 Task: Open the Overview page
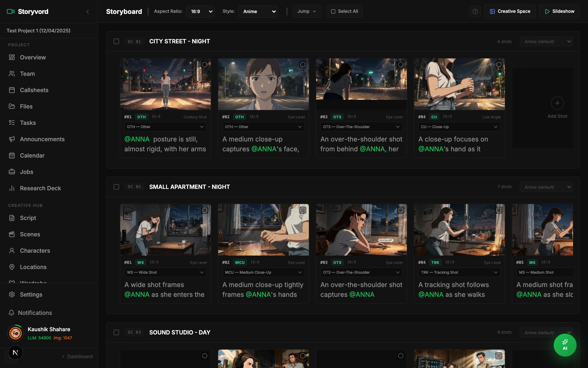[33, 57]
